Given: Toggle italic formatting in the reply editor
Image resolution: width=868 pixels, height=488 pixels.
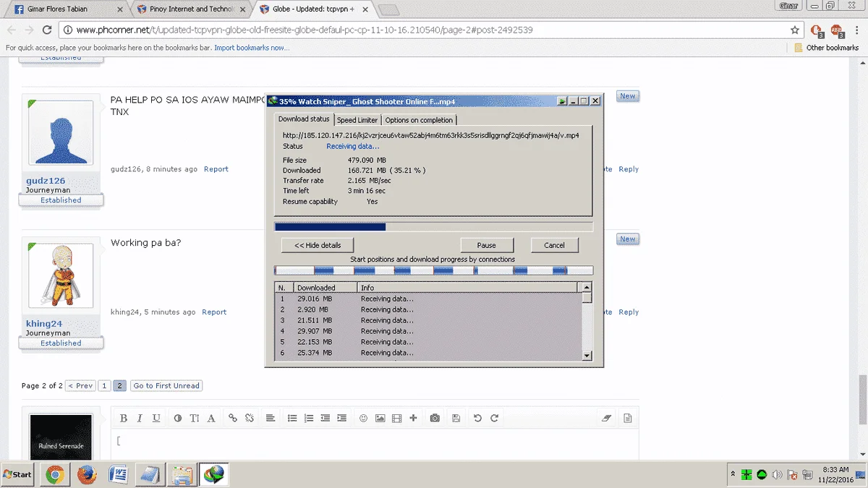Looking at the screenshot, I should point(139,418).
